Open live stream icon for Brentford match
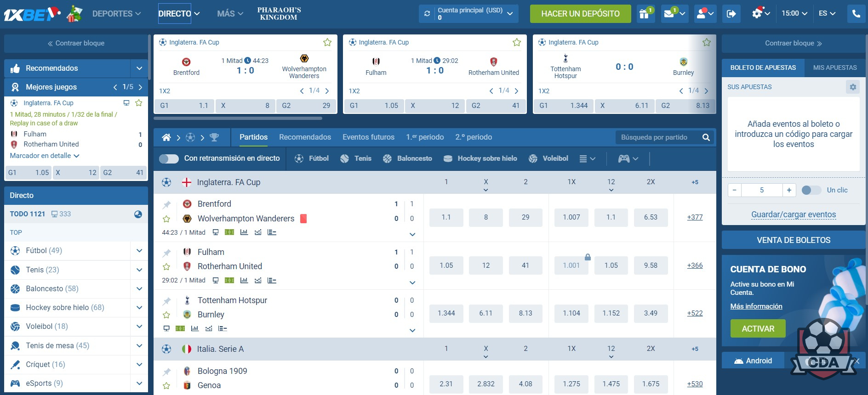Viewport: 868px width, 395px height. [x=215, y=232]
